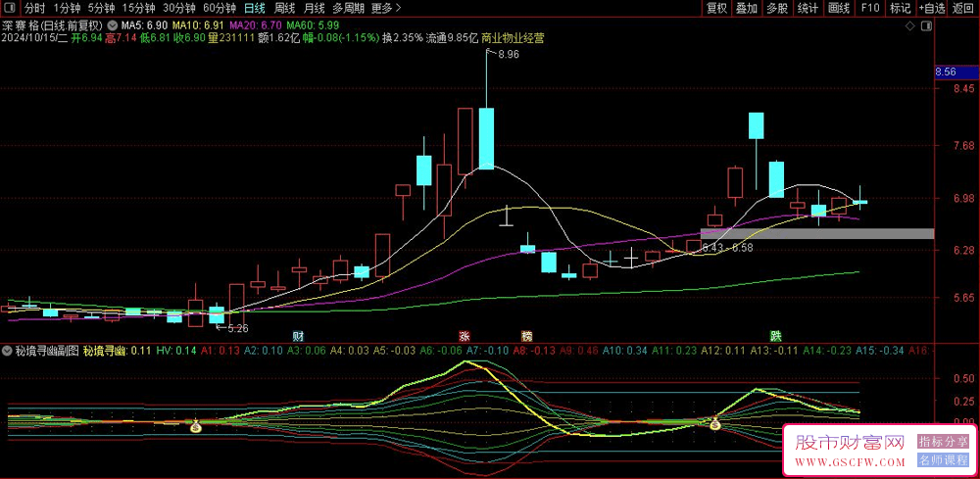Click the 2024/10/15/二 date label
980x479 pixels.
tap(34, 38)
